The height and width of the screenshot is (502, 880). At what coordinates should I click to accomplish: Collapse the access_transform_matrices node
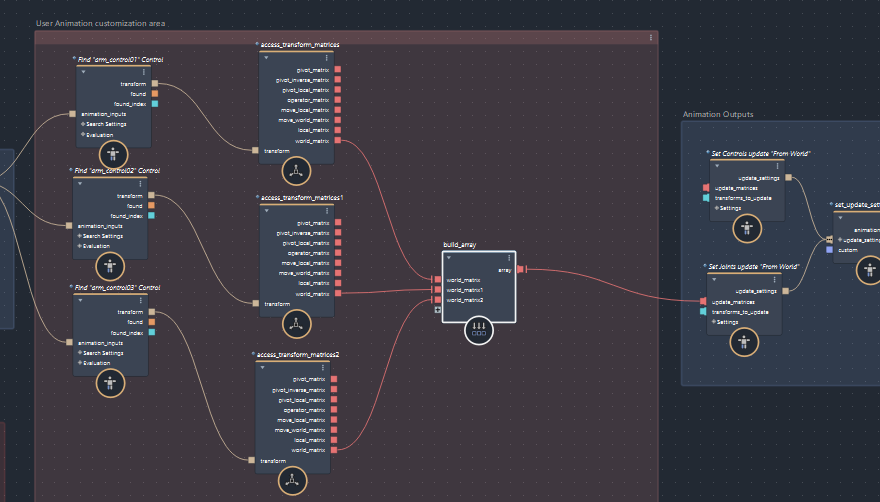click(x=266, y=58)
